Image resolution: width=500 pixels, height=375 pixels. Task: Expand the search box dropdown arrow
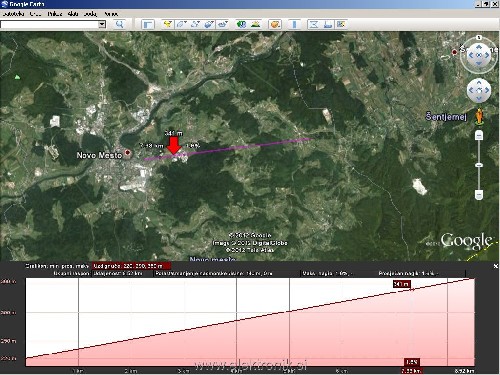[x=102, y=24]
